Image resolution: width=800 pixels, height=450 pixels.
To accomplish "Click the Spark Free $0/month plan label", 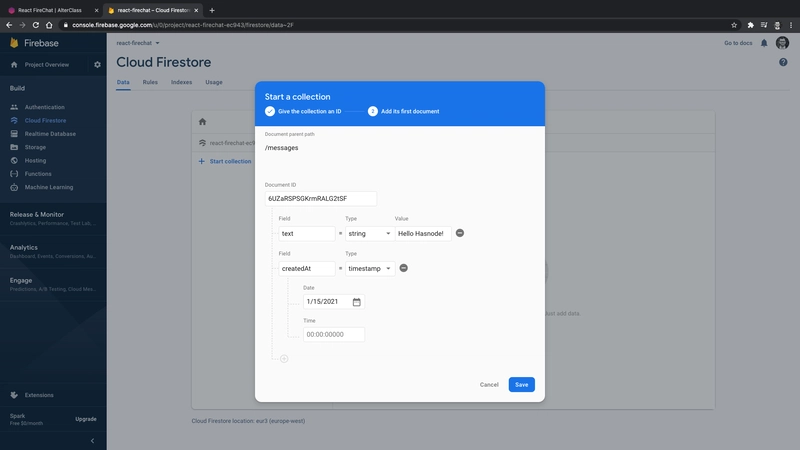I will 26,419.
